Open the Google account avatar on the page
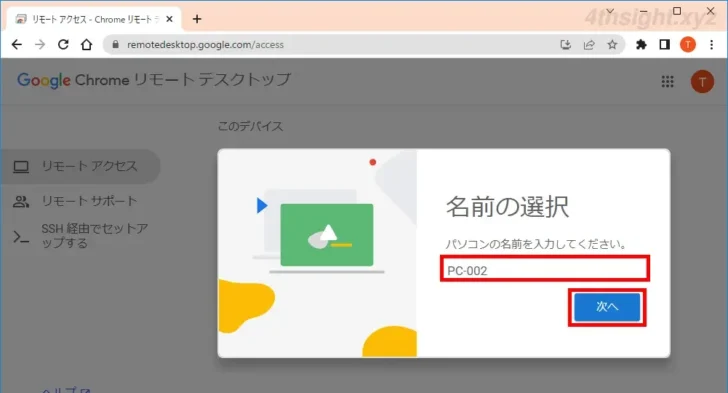Viewport: 728px width, 393px height. (702, 82)
